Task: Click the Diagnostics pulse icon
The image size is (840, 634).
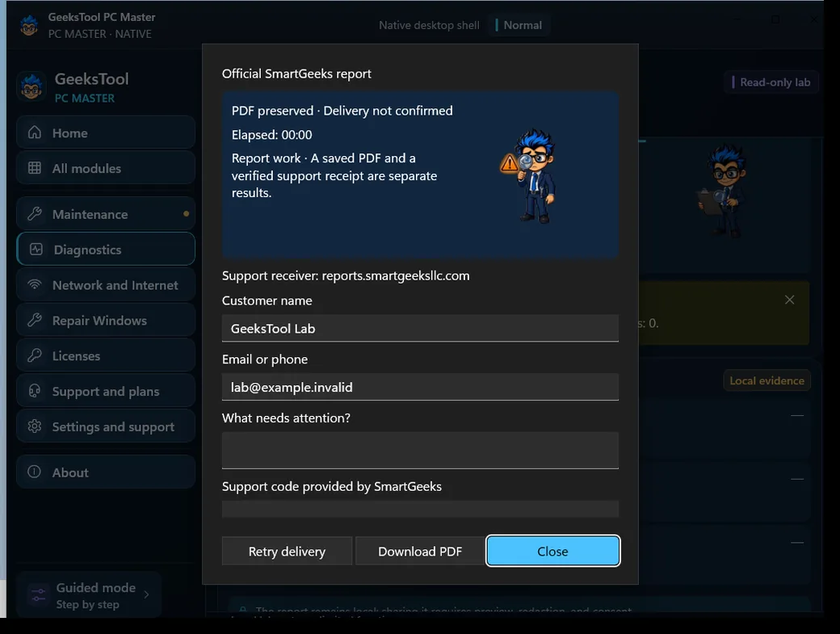Action: (36, 249)
